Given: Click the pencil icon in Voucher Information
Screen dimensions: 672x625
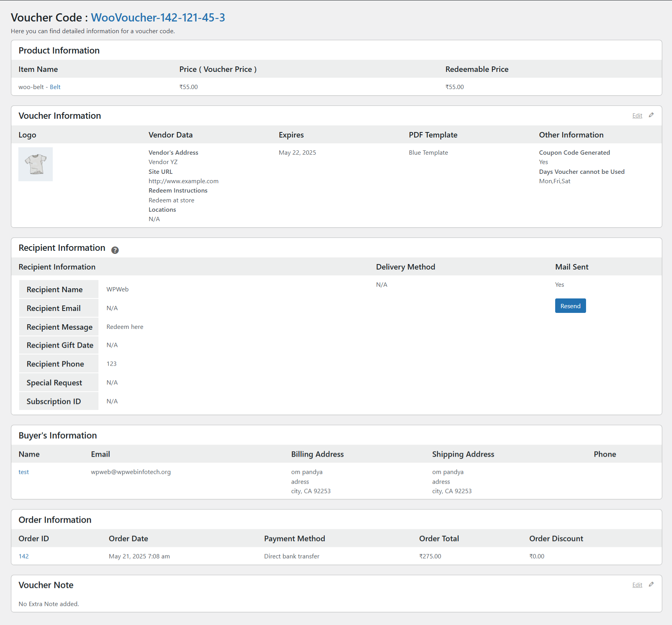Looking at the screenshot, I should coord(651,115).
